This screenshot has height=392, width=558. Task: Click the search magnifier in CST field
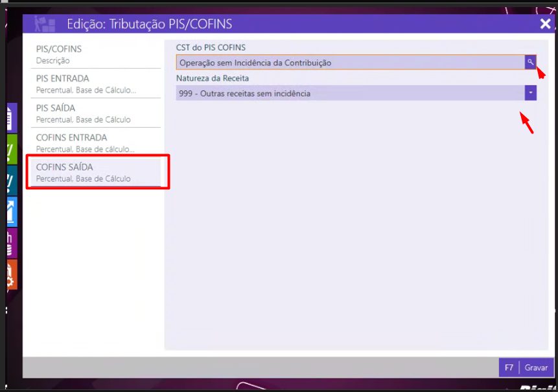pyautogui.click(x=530, y=62)
